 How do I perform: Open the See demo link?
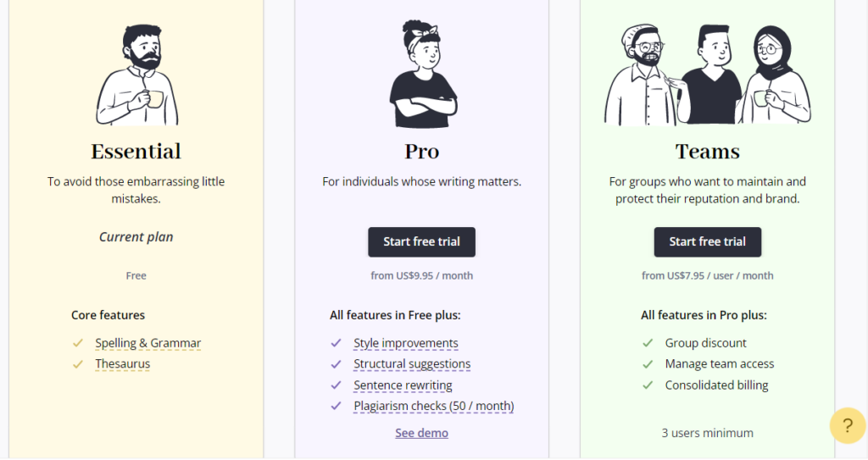(421, 433)
